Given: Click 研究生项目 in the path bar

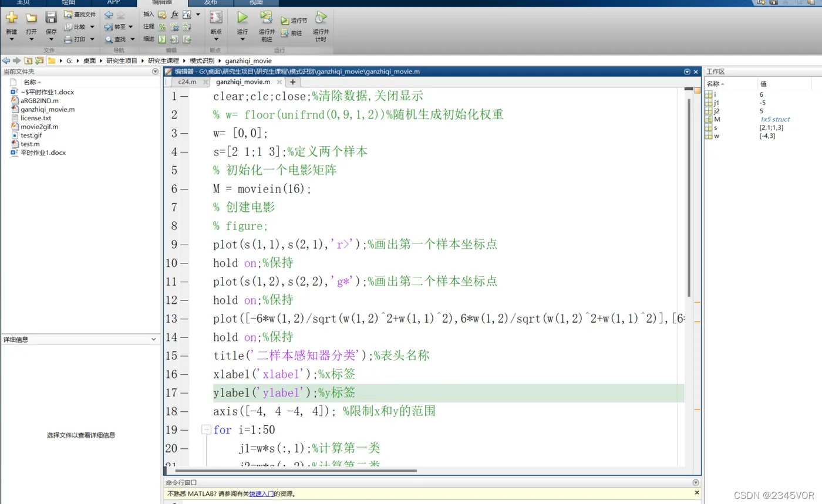Looking at the screenshot, I should (122, 60).
